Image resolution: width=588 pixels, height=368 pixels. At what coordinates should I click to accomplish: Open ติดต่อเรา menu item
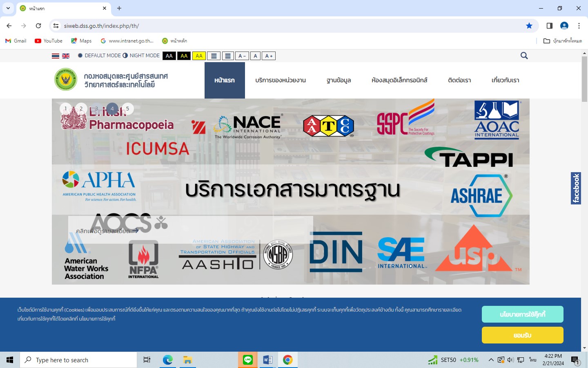pyautogui.click(x=459, y=81)
